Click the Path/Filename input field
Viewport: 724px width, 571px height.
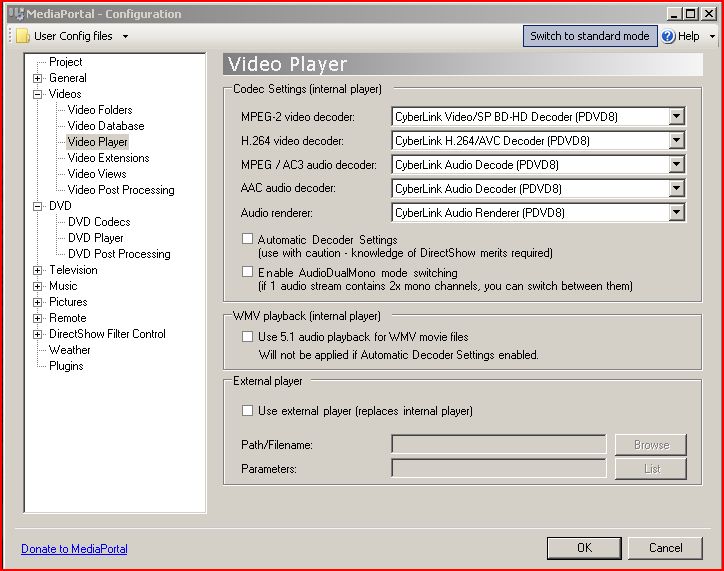[x=498, y=444]
